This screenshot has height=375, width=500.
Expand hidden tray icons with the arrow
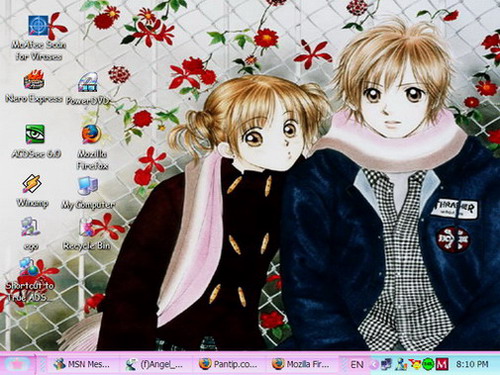[x=375, y=365]
